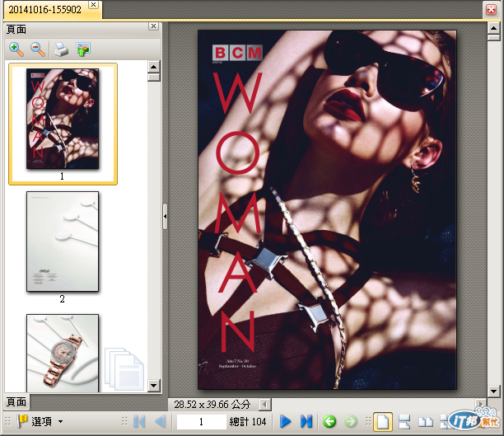The width and height of the screenshot is (504, 436).
Task: Go to next page button
Action: [285, 421]
